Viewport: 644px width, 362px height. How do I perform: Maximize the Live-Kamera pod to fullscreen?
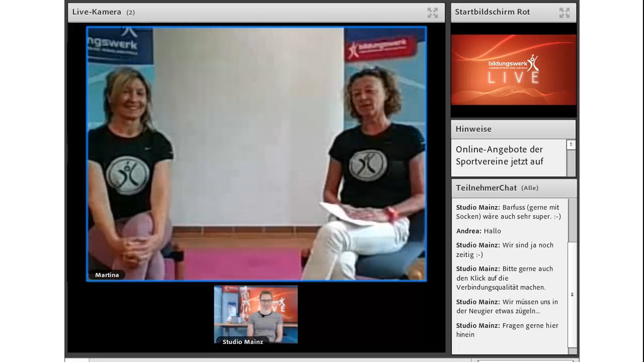click(433, 13)
